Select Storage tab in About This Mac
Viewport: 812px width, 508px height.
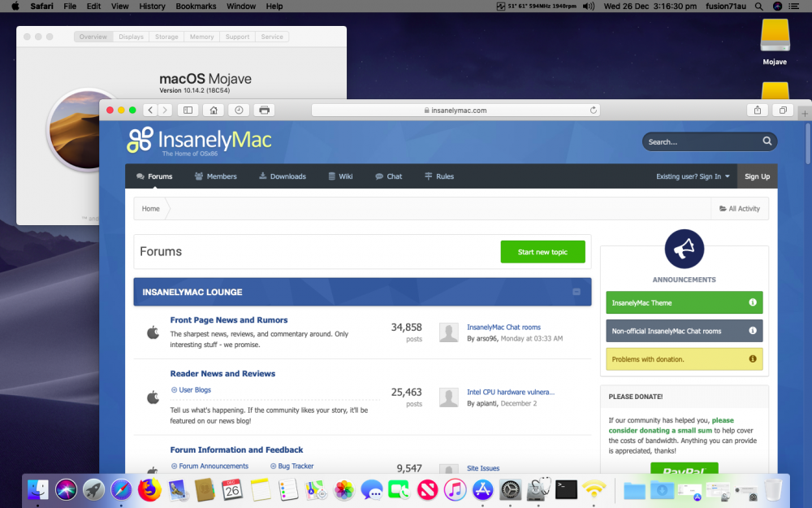(166, 37)
